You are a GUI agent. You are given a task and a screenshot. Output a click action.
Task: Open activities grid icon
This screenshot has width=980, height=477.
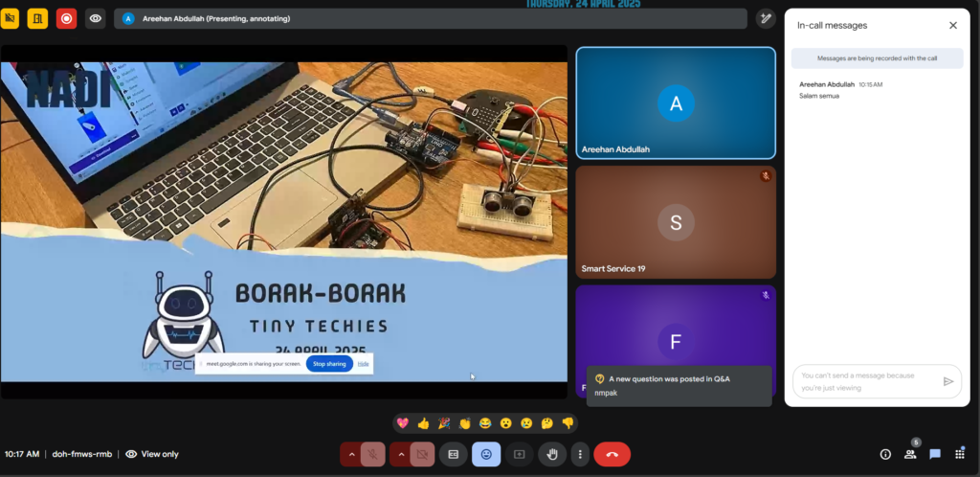(x=960, y=455)
